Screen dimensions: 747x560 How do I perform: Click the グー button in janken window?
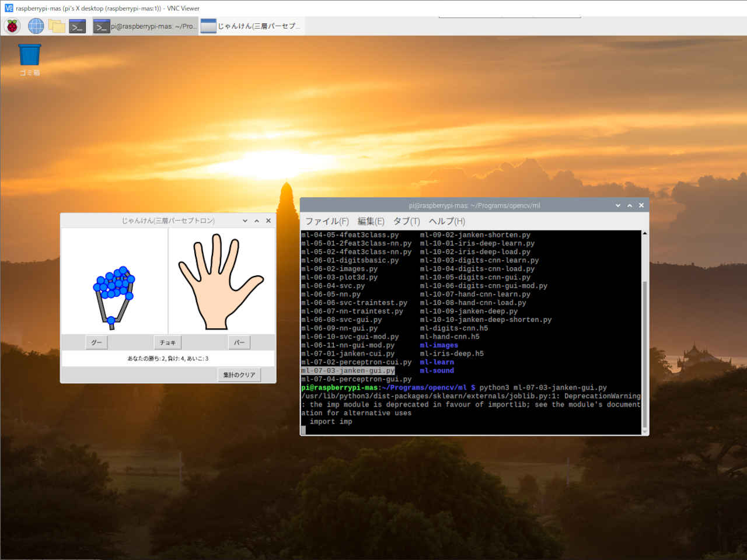96,342
